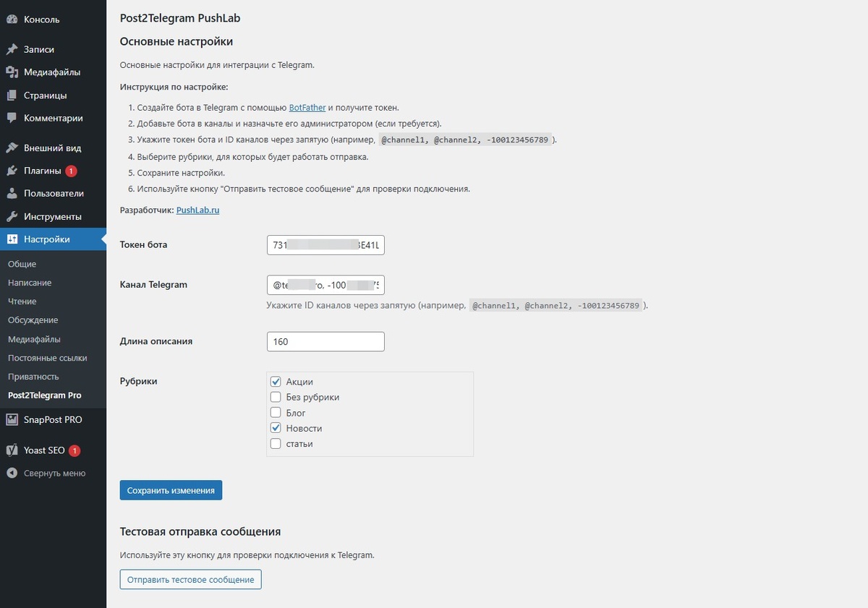Click the Сохранить изменения button
This screenshot has width=868, height=608.
coord(171,489)
